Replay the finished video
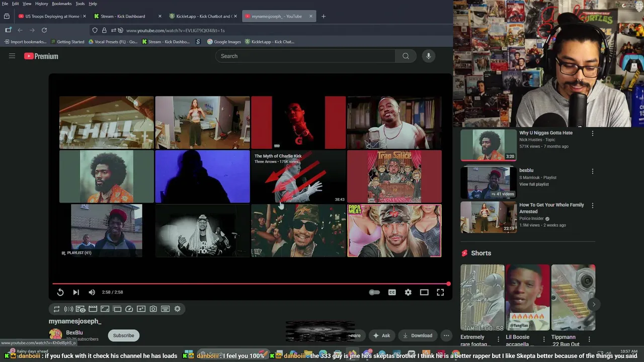Screen dimensions: 644x362 60,292
